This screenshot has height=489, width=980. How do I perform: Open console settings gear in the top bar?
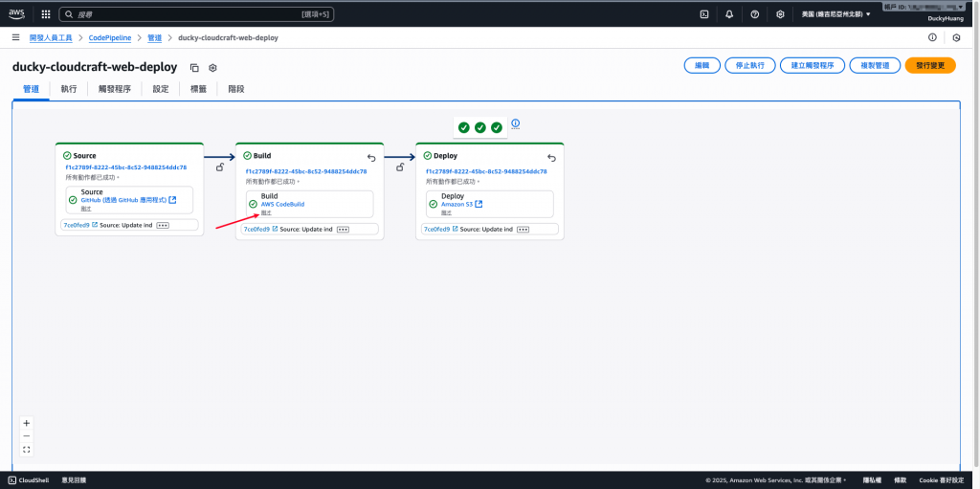click(780, 13)
